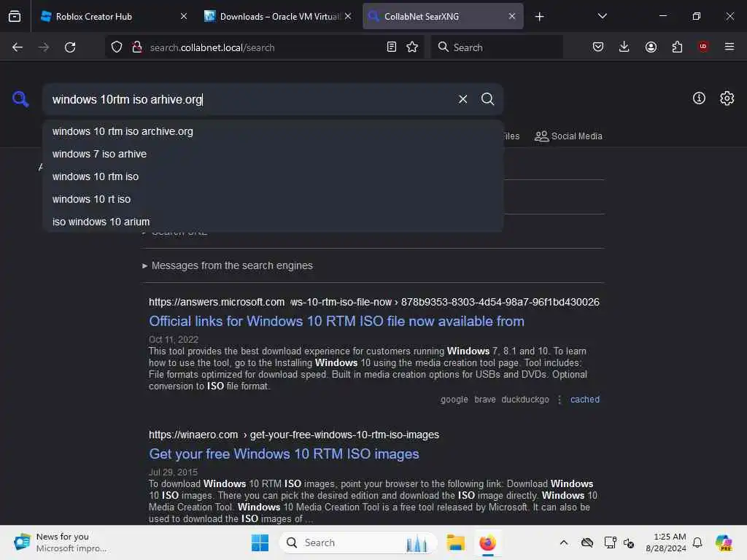
Task: Open File Explorer from the taskbar
Action: click(x=455, y=542)
